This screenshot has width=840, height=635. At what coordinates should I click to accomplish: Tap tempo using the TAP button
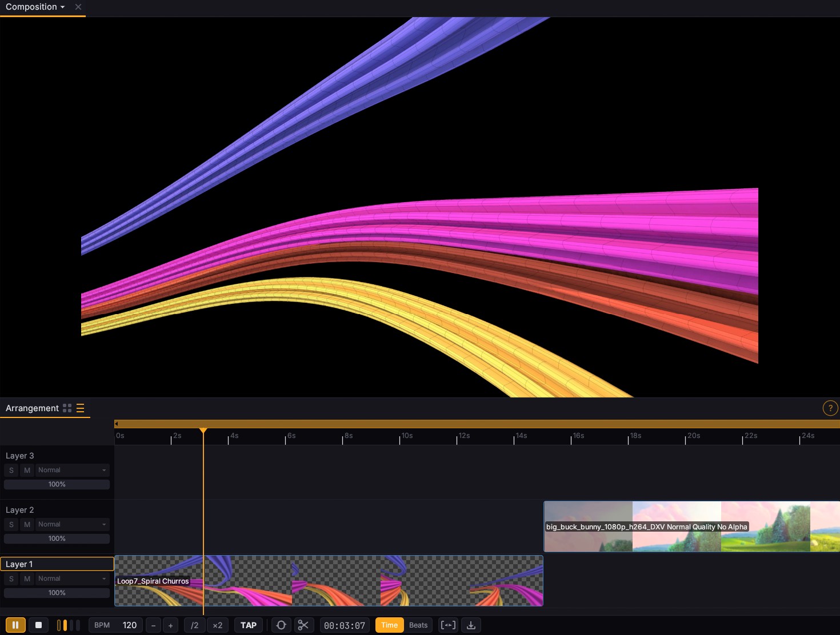(x=249, y=625)
